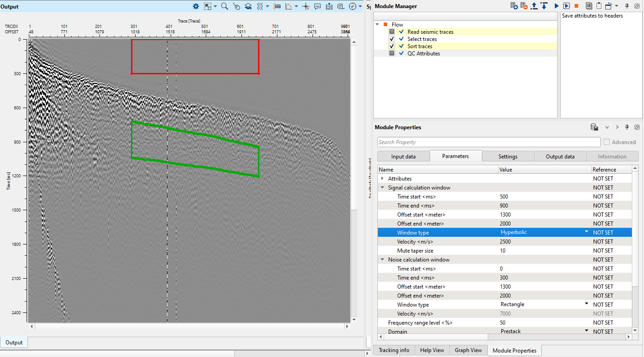
Task: Enable the Advanced checkbox
Action: [x=607, y=142]
